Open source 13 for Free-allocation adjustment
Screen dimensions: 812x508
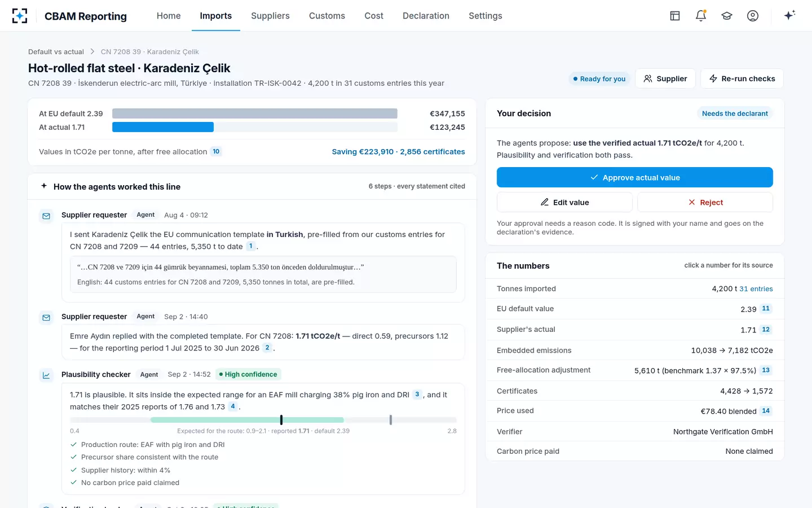click(x=766, y=370)
